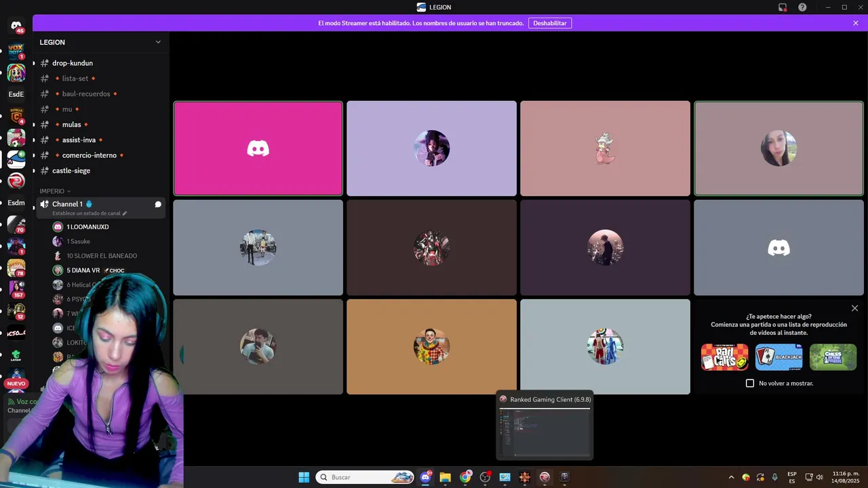The image size is (868, 488).
Task: Click the gray Discord logo participant tile
Action: (x=778, y=247)
